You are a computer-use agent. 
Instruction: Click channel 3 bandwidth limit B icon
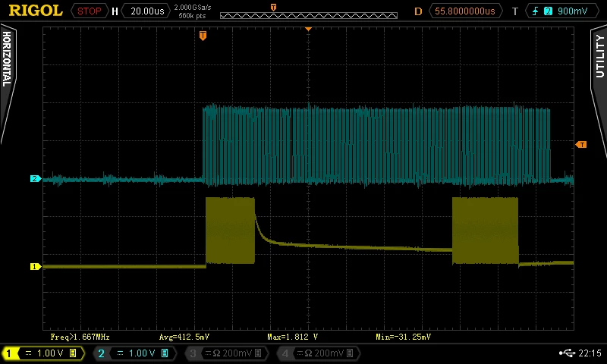coord(258,353)
